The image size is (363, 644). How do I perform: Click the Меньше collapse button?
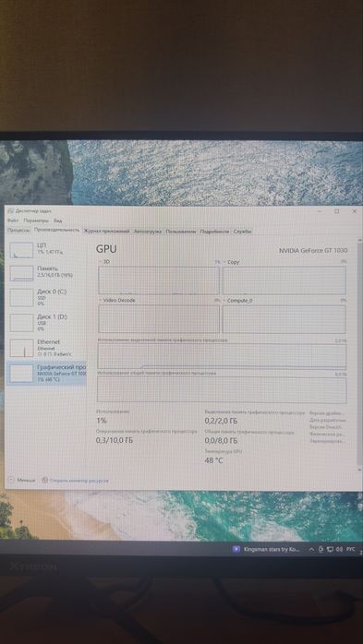point(21,480)
